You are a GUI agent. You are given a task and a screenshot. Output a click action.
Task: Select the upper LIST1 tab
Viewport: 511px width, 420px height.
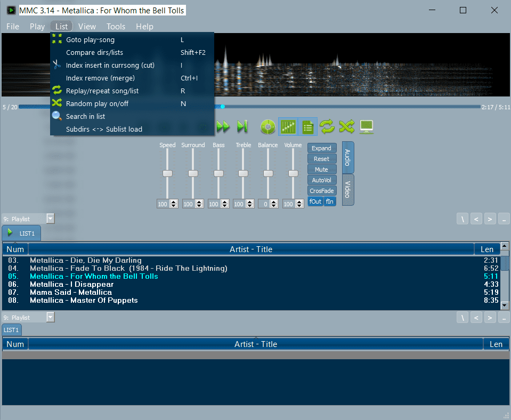click(x=21, y=233)
